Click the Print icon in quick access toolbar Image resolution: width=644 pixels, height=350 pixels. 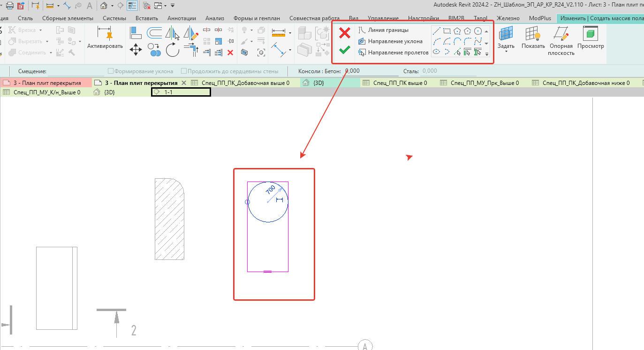click(9, 6)
